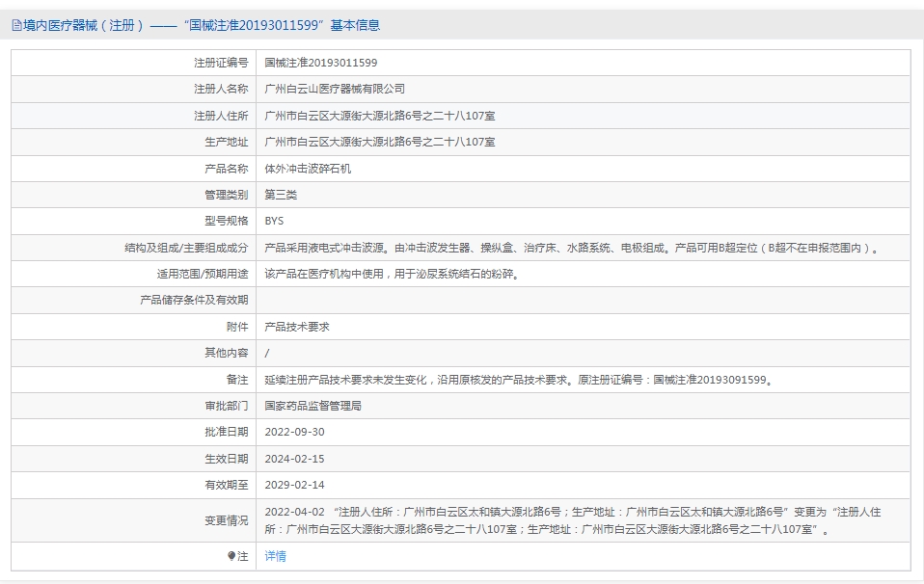This screenshot has width=924, height=584.
Task: Click the document icon before 境内医疗器械 title
Action: (x=16, y=25)
